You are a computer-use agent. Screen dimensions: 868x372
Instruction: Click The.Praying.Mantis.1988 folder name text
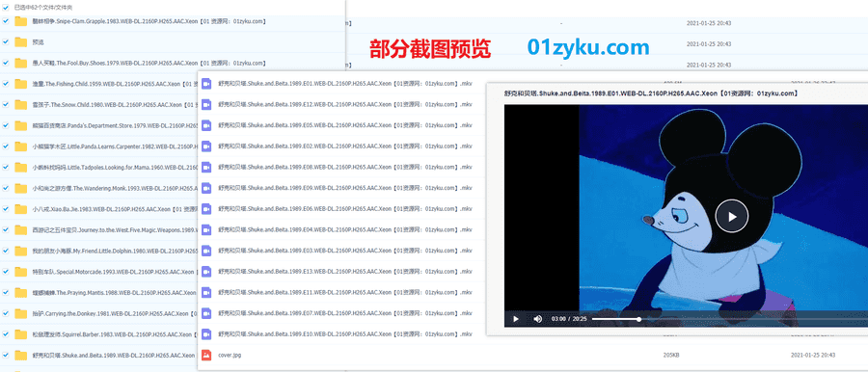click(x=114, y=293)
